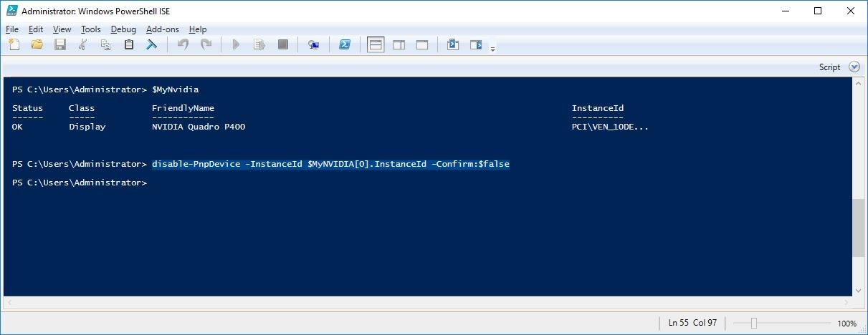The width and height of the screenshot is (868, 335).
Task: Click the FriendlyName column header
Action: (x=183, y=108)
